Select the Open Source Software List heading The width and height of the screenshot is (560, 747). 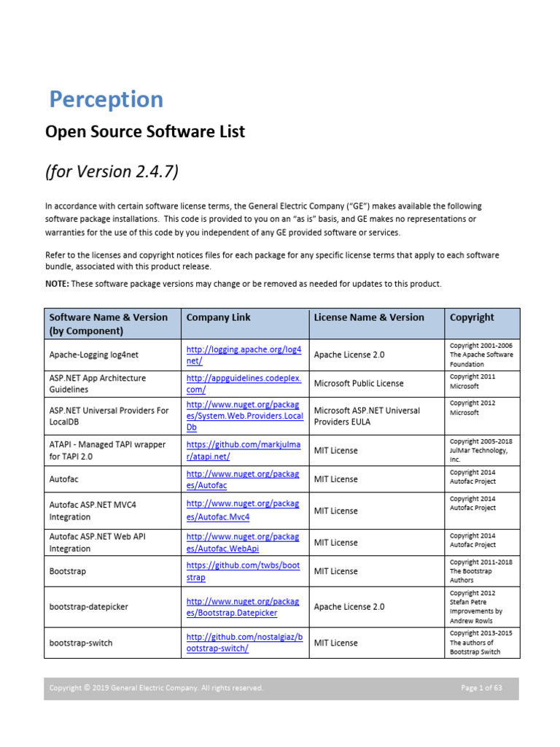click(145, 131)
